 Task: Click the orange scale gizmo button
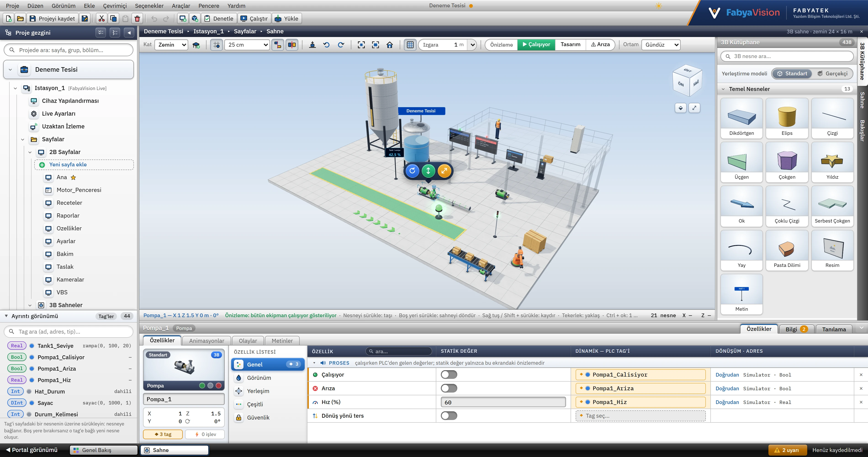pyautogui.click(x=444, y=170)
